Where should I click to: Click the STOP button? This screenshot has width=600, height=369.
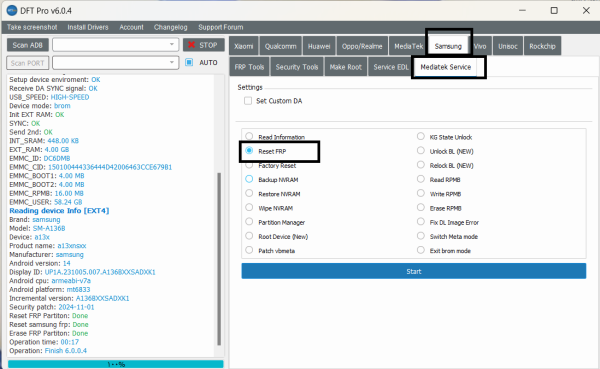(204, 45)
